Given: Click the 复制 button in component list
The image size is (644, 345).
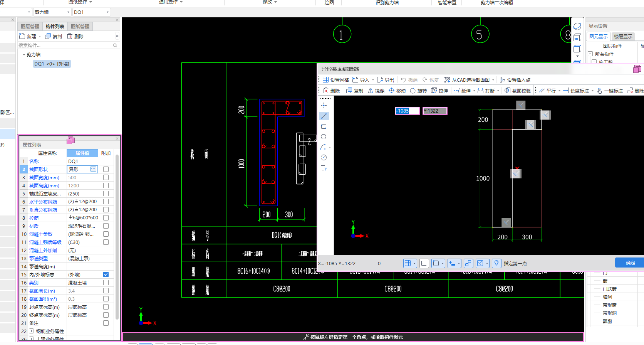Looking at the screenshot, I should tap(54, 36).
